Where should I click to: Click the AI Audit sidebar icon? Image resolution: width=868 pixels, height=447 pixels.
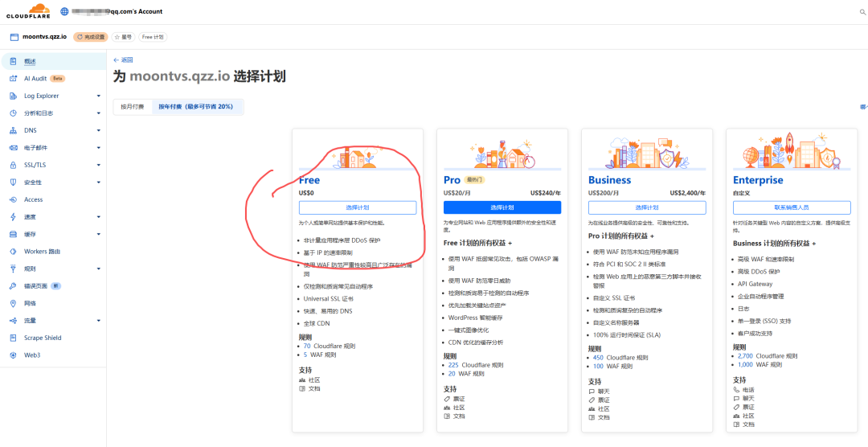coord(13,79)
